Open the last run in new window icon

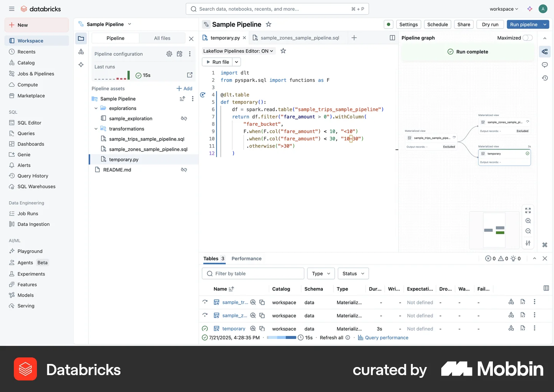pyautogui.click(x=190, y=75)
